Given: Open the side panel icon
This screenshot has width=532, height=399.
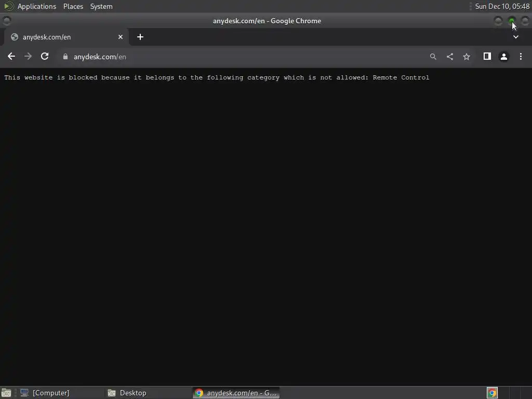Looking at the screenshot, I should coord(487,56).
